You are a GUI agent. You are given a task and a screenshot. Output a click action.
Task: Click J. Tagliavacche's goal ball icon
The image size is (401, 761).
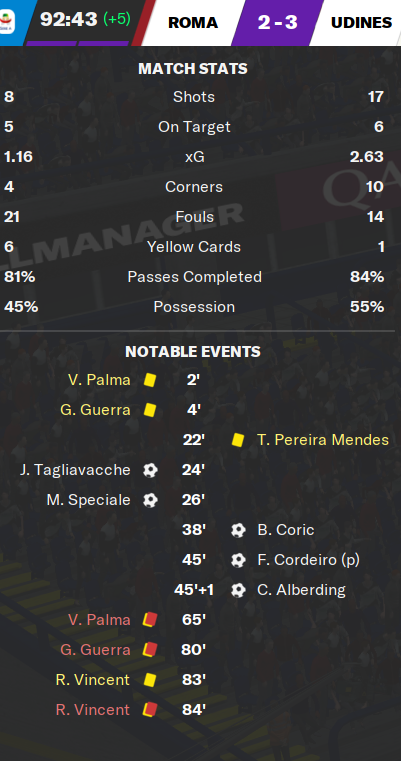[150, 470]
